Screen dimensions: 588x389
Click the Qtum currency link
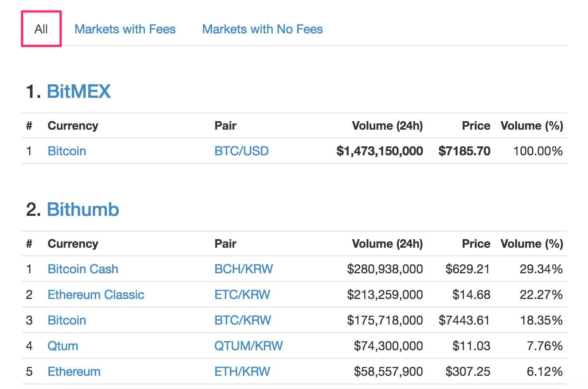tap(63, 346)
